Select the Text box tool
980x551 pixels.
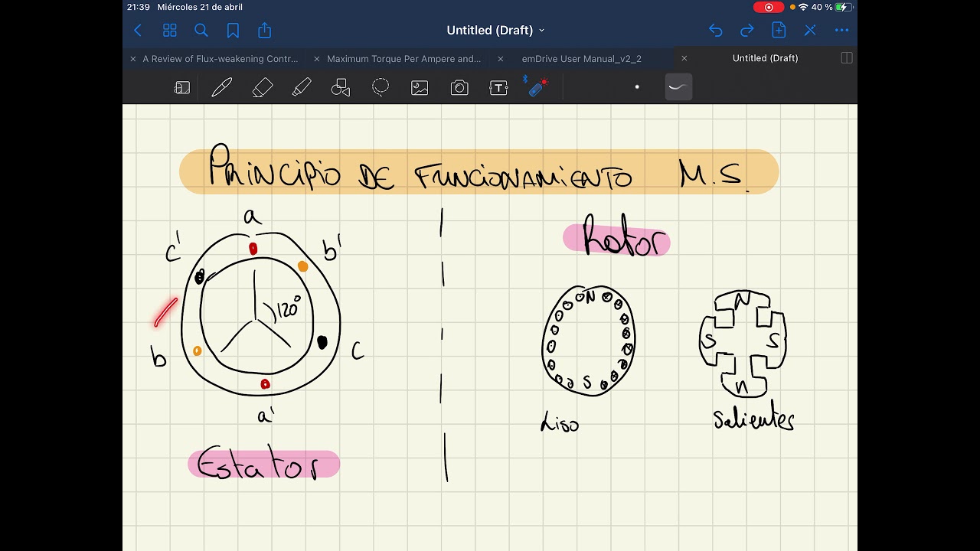498,88
